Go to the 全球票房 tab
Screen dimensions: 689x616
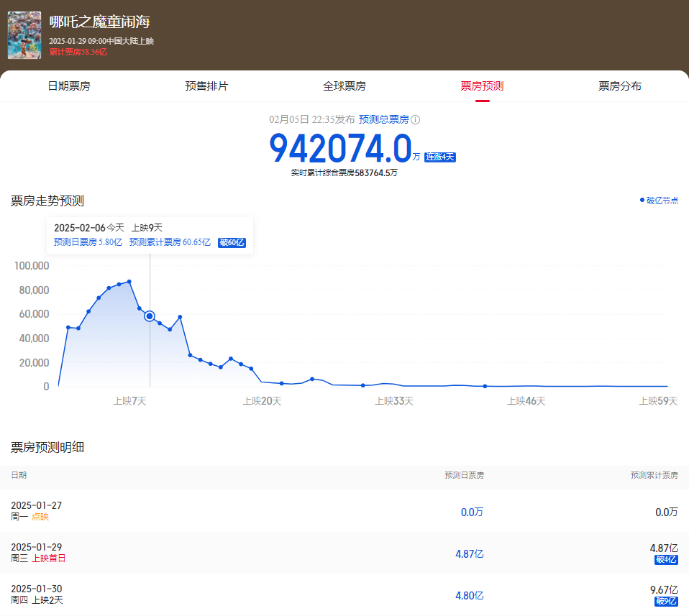(344, 86)
